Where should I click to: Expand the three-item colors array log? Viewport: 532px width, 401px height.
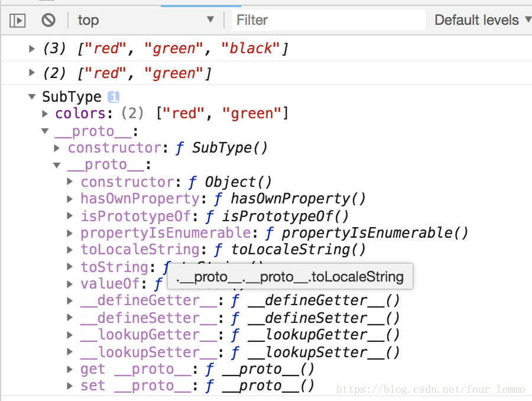pos(32,48)
